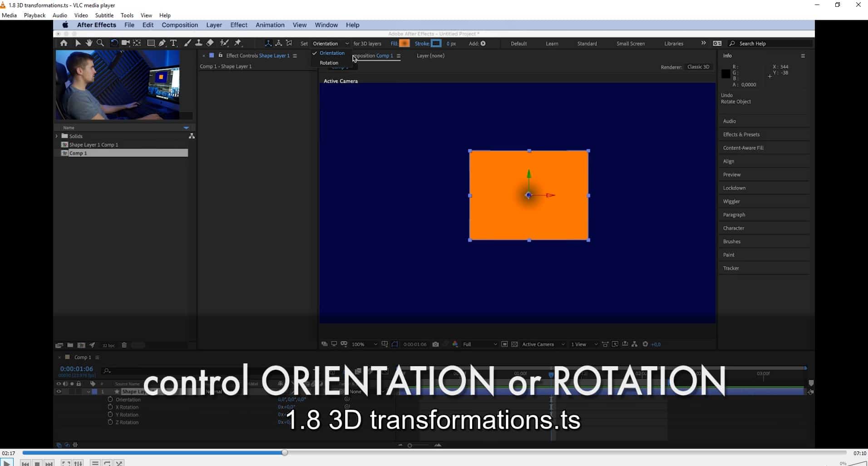Viewport: 868px width, 466px height.
Task: Select the Home icon in After Effects toolbar
Action: (64, 43)
